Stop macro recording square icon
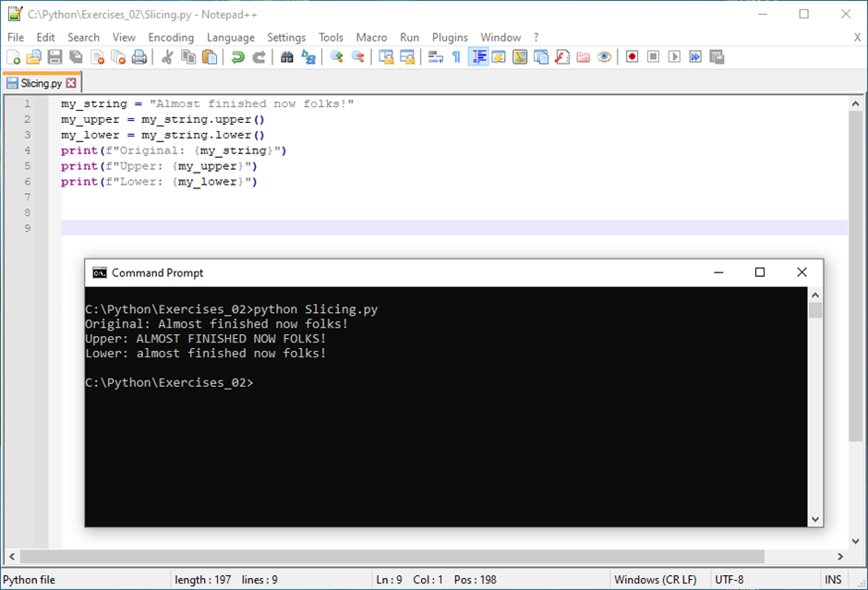The image size is (868, 590). (653, 57)
